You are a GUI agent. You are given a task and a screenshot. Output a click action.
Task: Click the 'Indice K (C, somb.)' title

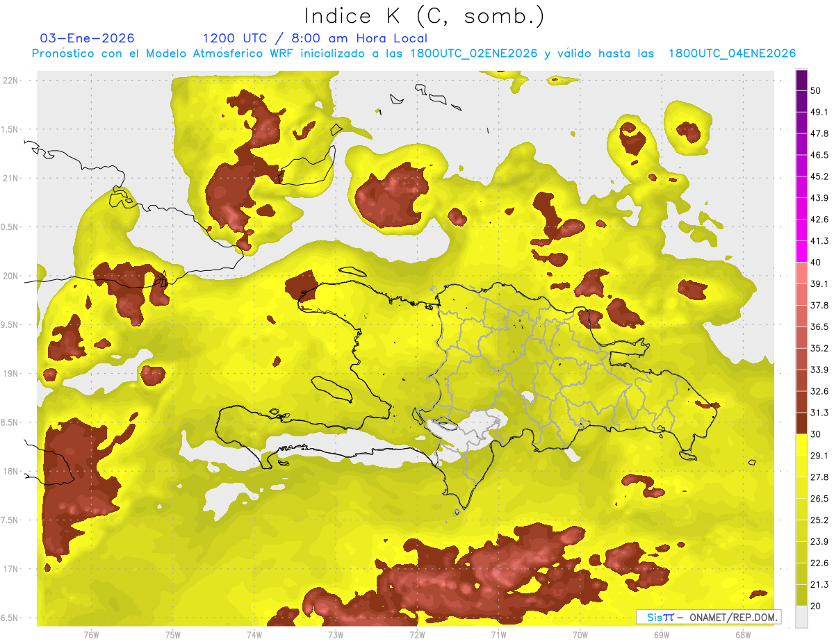(424, 17)
